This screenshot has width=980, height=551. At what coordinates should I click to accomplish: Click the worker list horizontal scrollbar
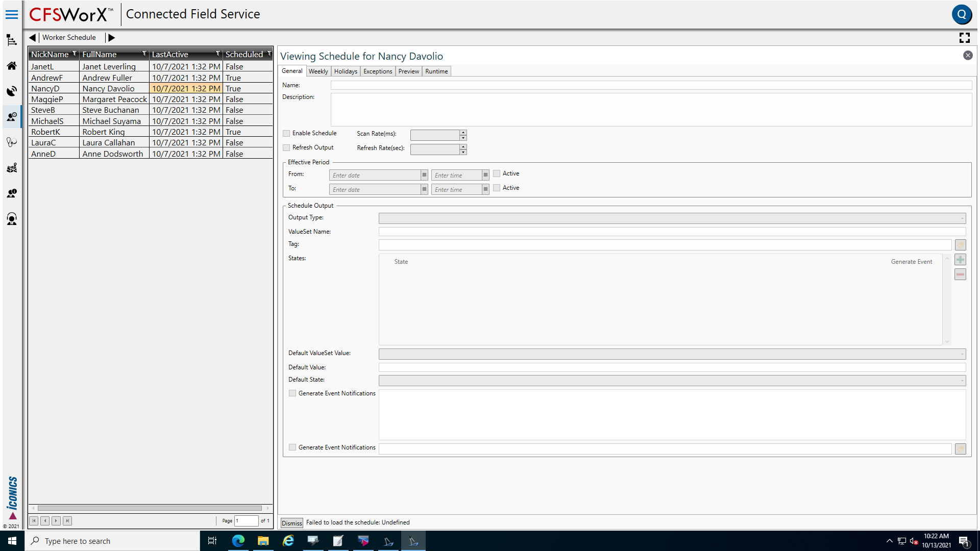[150, 508]
